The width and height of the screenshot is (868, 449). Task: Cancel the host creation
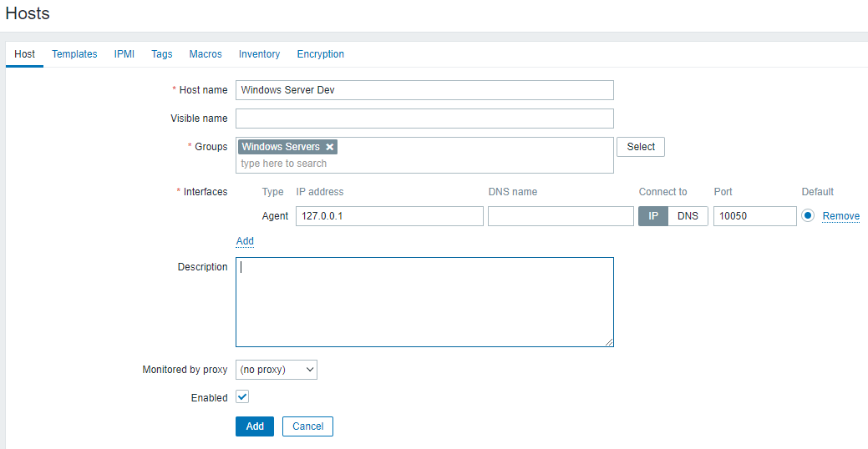[x=307, y=426]
